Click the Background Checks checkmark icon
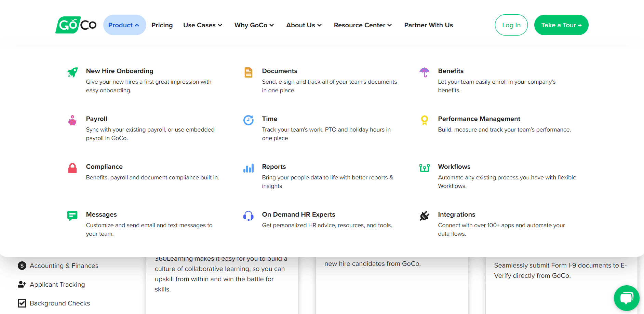Screen dimensions: 644x314 22,303
